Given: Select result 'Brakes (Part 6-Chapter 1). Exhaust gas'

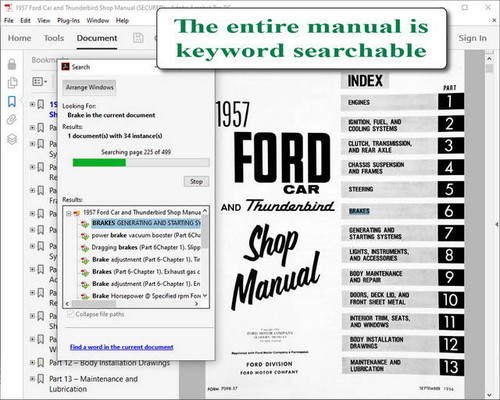Looking at the screenshot, I should (146, 272).
